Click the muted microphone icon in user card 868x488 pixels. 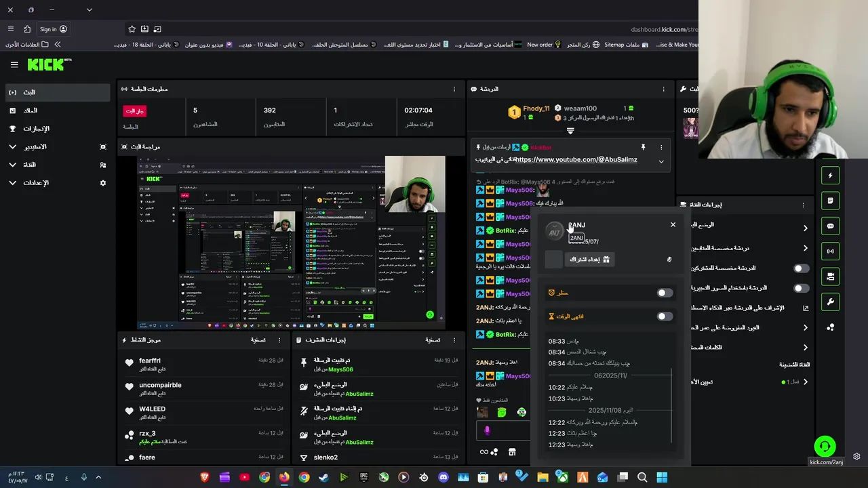coord(669,259)
